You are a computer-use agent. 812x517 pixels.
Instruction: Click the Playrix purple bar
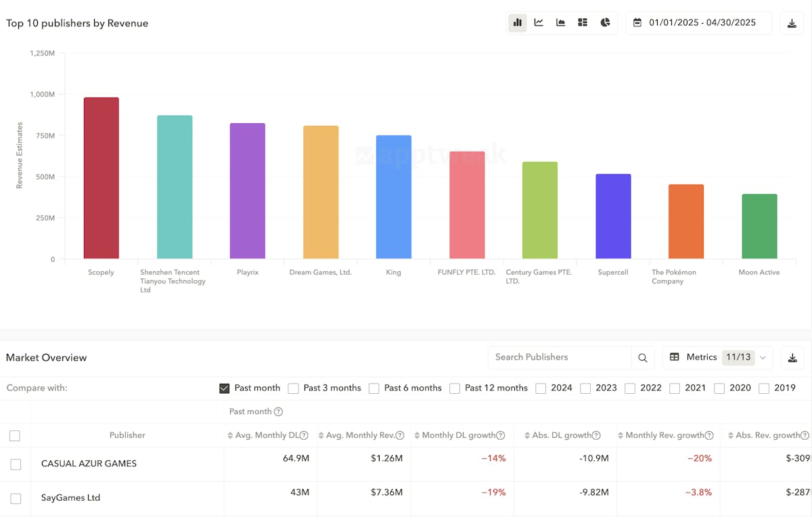248,191
